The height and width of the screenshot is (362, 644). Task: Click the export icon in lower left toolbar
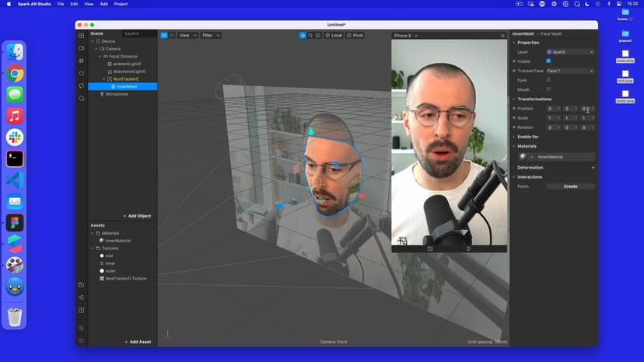click(x=82, y=298)
